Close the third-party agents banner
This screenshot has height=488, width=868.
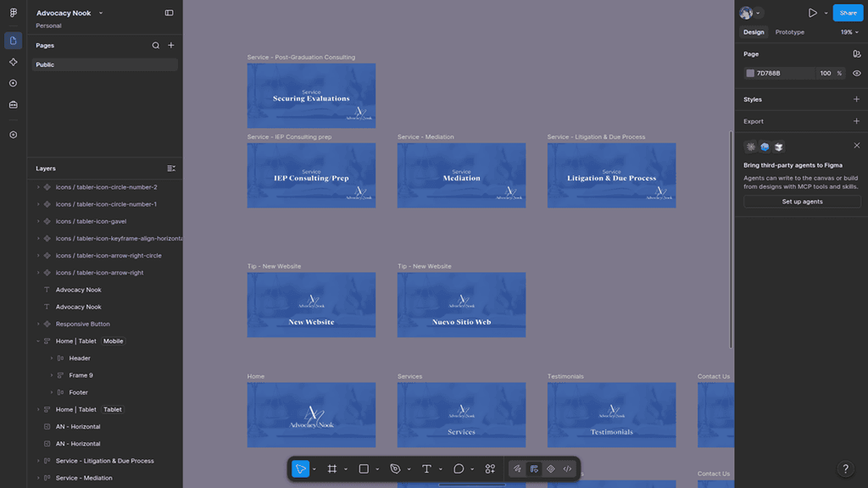[856, 146]
